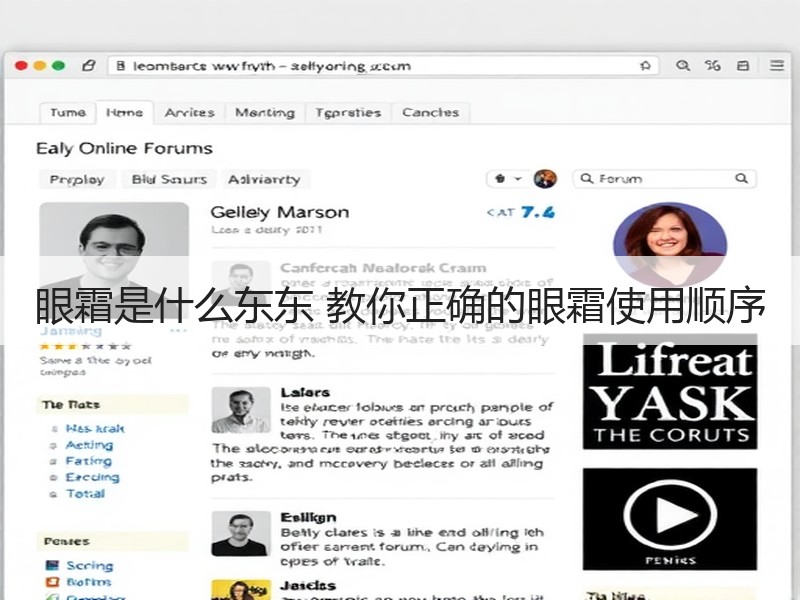800x600 pixels.
Task: Click the share icon left of address bar
Action: [x=89, y=65]
